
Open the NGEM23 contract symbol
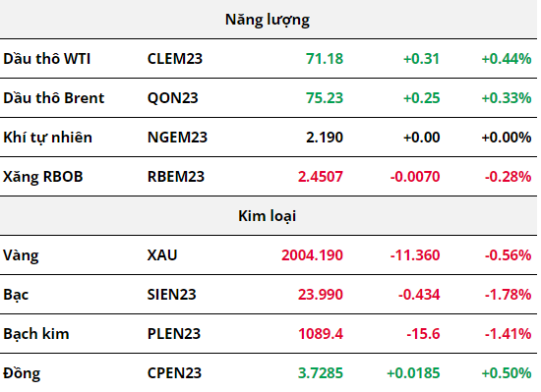(x=177, y=138)
